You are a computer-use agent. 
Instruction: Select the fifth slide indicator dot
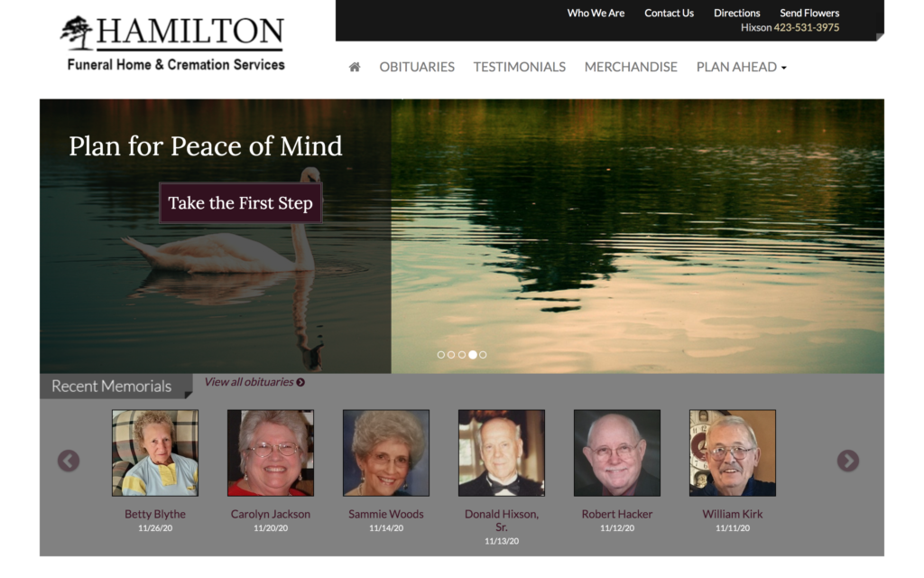[484, 354]
